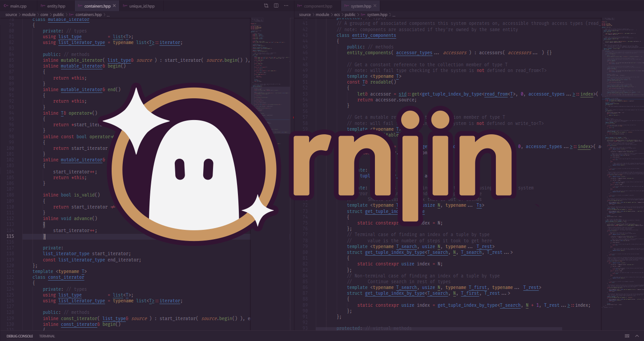Click module breadcrumb in the right editor
Screen dimensions: 644x341
click(x=322, y=15)
